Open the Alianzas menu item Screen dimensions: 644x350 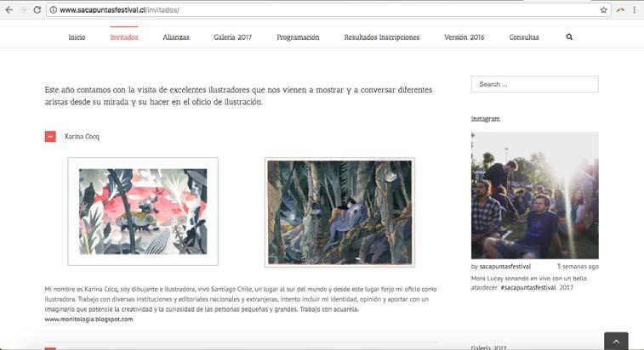pyautogui.click(x=176, y=37)
